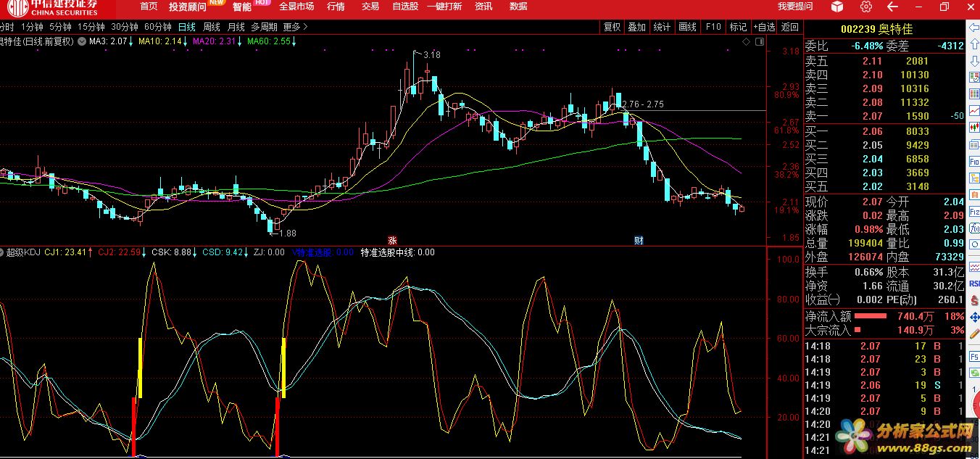Open the 一键打新 menu
Viewport: 980px width, 459px height.
[x=444, y=7]
